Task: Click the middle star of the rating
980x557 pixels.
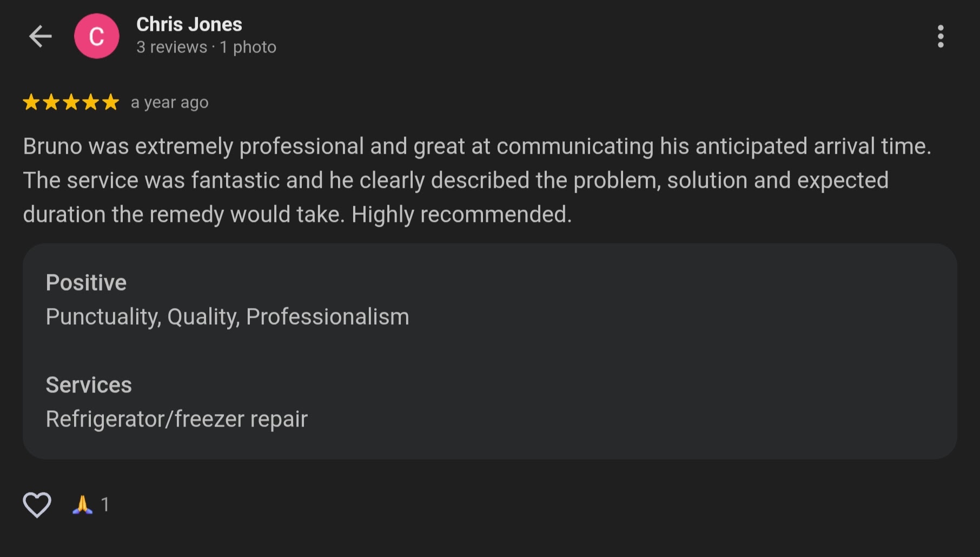Action: click(71, 102)
